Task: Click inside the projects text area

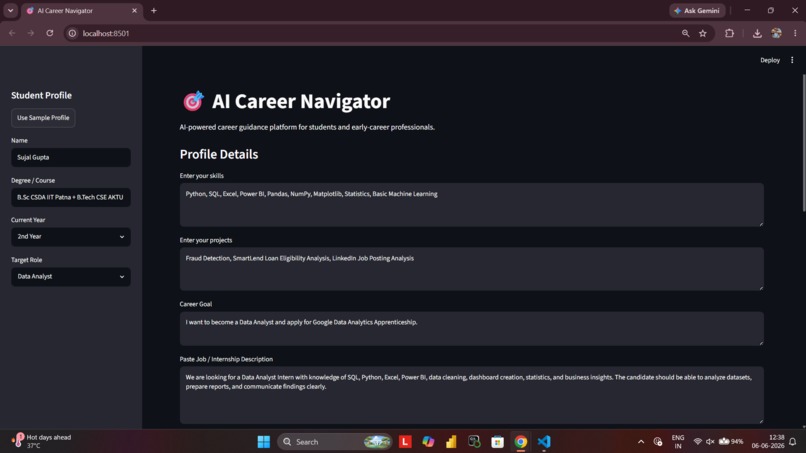Action: 471,269
